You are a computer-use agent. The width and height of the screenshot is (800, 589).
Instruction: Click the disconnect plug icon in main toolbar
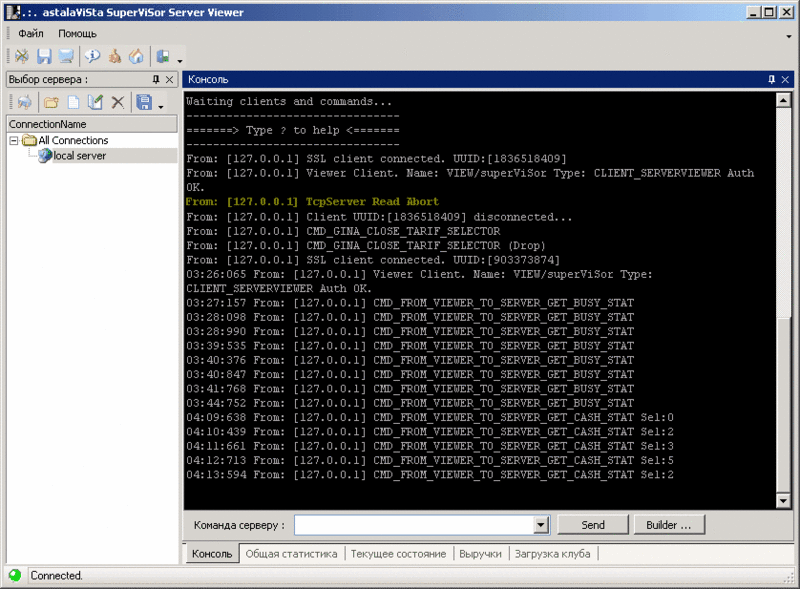pyautogui.click(x=22, y=56)
